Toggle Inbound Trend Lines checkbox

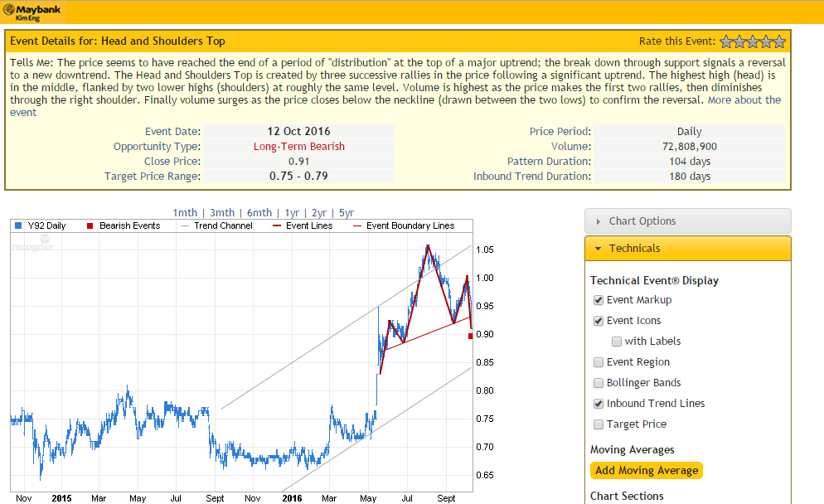coord(598,404)
